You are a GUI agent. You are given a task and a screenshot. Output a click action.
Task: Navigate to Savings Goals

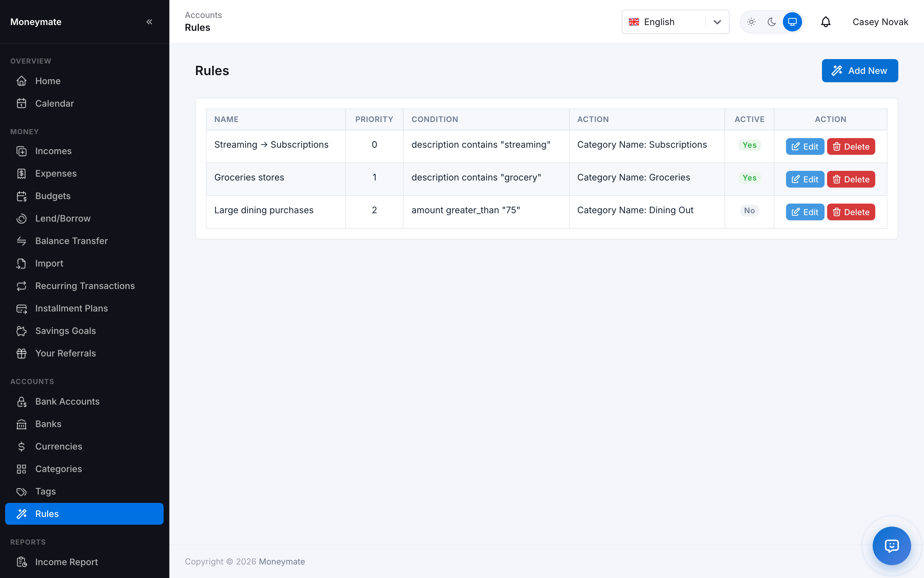tap(84, 331)
